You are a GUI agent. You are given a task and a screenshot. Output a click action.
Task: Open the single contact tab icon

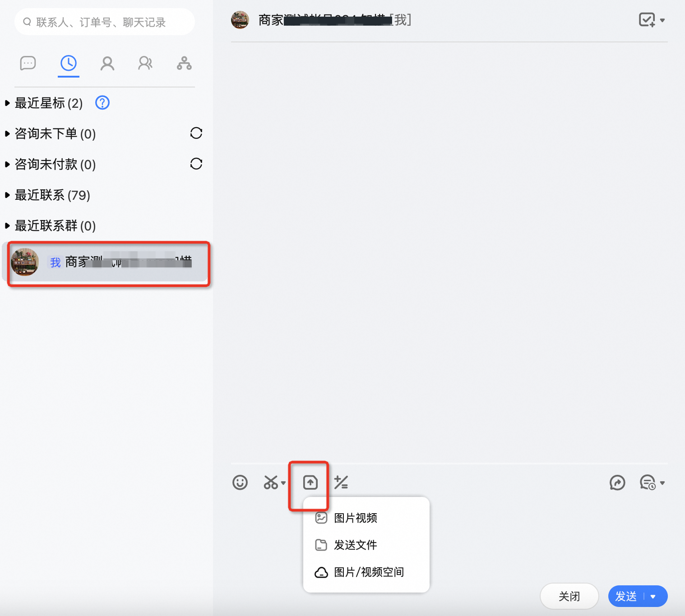pyautogui.click(x=107, y=63)
